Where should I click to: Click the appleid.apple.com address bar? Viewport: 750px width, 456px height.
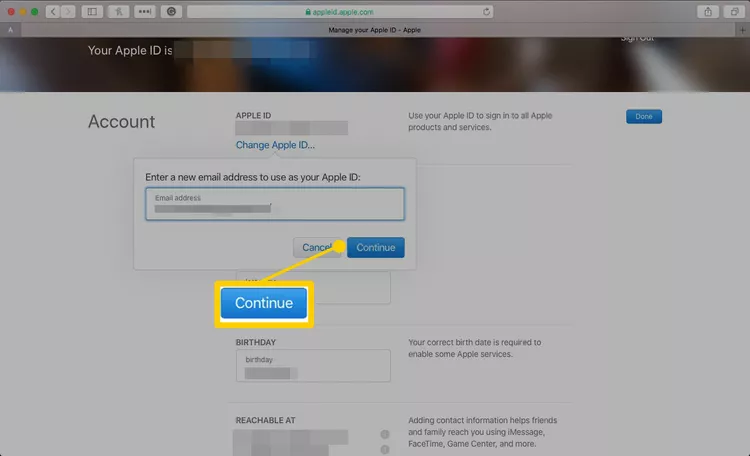pos(340,11)
